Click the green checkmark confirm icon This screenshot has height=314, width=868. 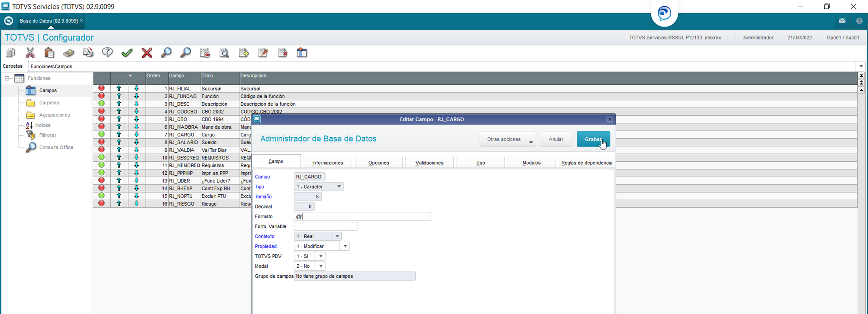pyautogui.click(x=127, y=53)
